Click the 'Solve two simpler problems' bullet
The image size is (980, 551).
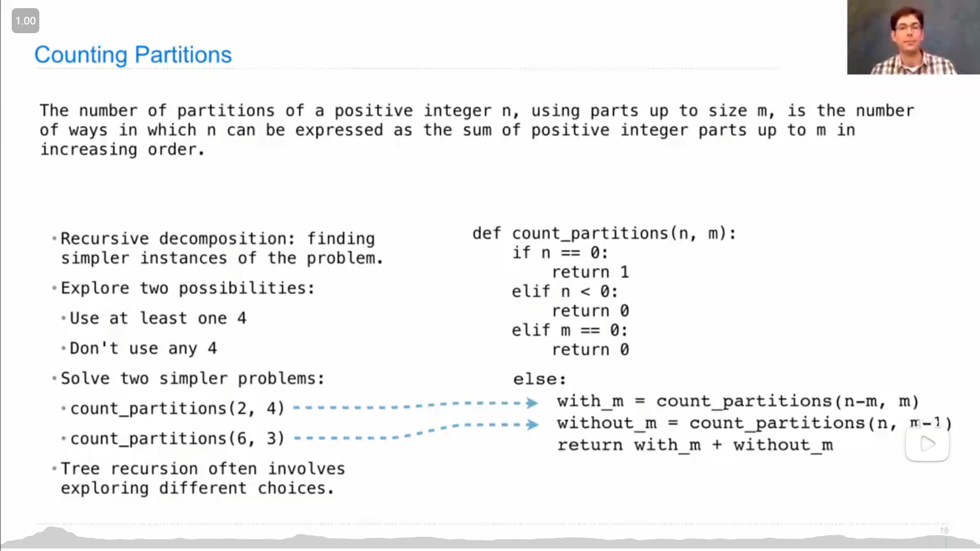point(192,379)
